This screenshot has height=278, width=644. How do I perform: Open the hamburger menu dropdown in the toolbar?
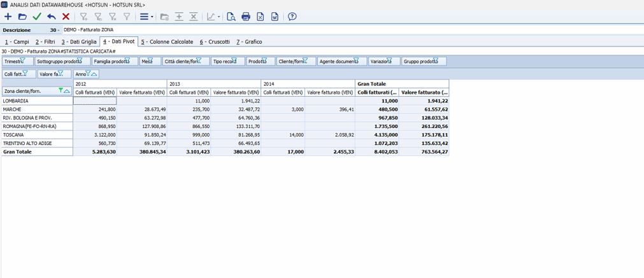[145, 17]
